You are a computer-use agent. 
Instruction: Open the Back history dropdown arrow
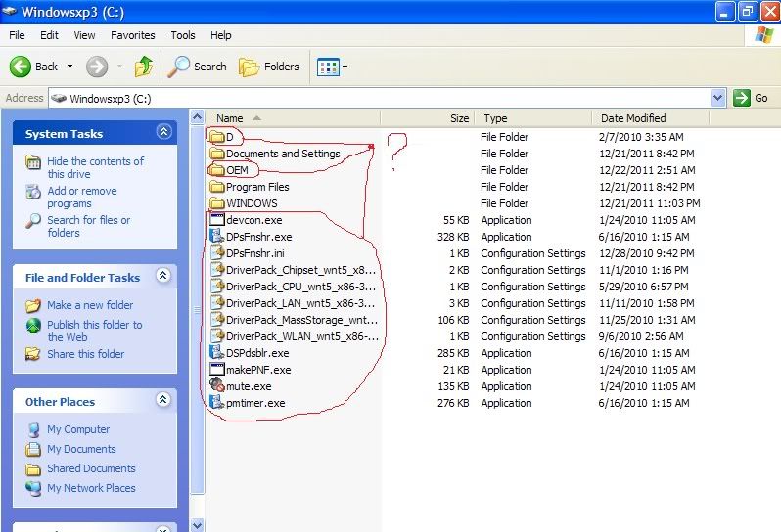pos(69,66)
